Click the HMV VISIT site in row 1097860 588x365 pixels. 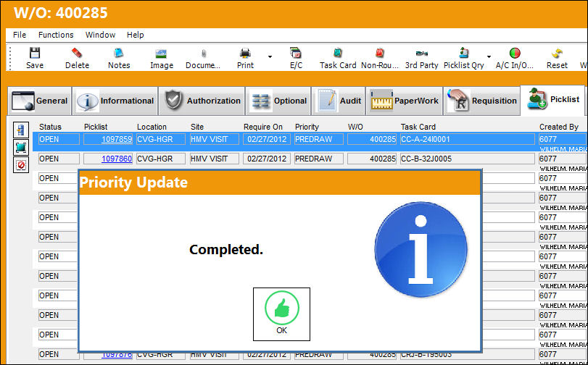(x=215, y=159)
